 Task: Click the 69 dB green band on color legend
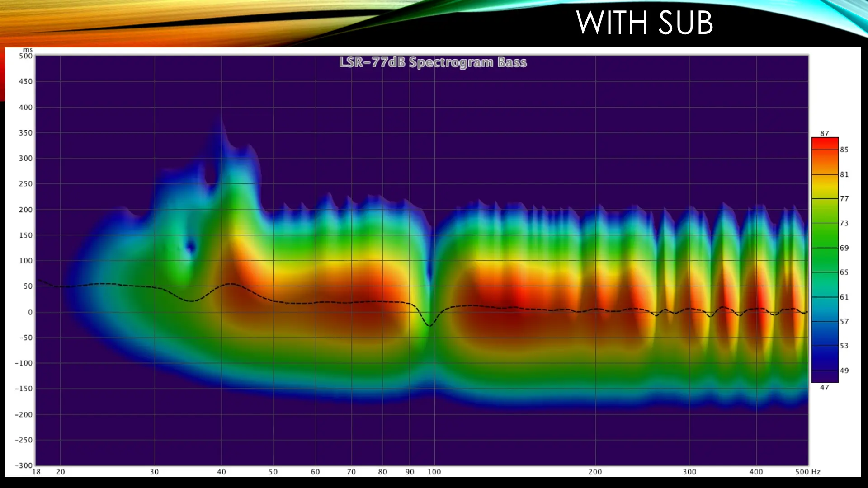pos(825,248)
